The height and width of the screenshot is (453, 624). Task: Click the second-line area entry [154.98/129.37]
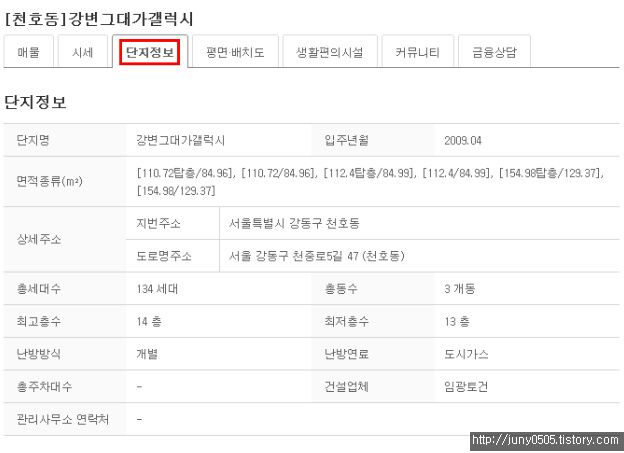(176, 191)
